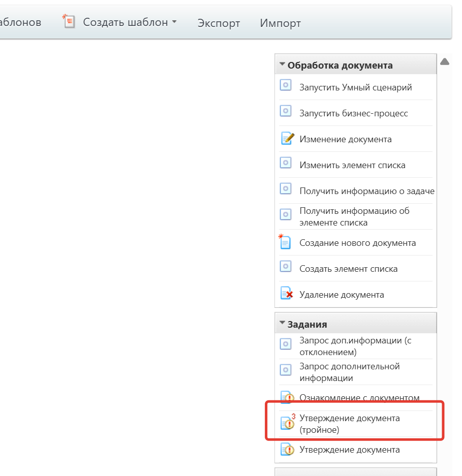Collapse the Задания section

pos(283,323)
